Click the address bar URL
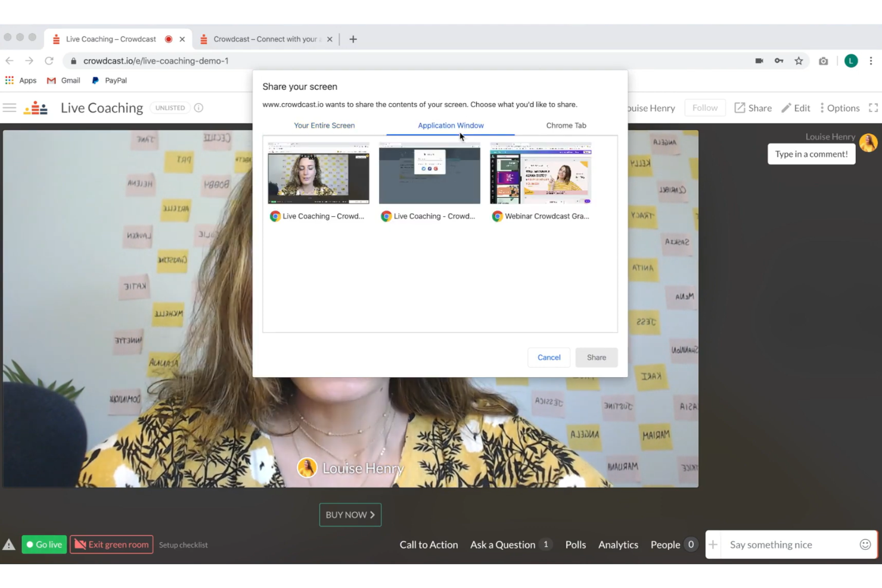 point(156,61)
